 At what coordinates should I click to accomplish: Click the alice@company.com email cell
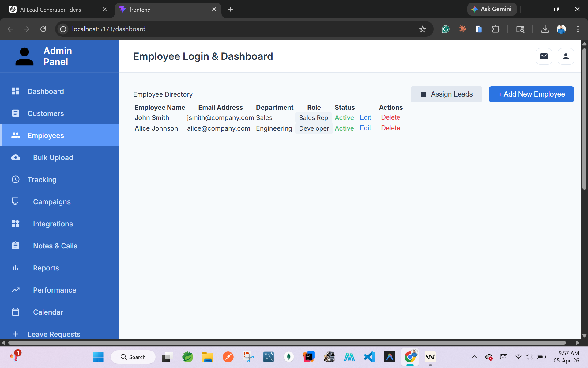point(219,128)
